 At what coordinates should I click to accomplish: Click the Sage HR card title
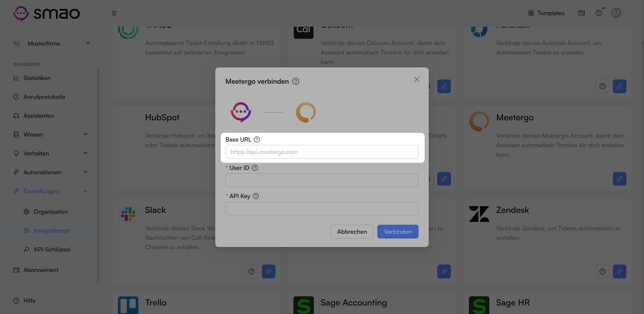513,302
